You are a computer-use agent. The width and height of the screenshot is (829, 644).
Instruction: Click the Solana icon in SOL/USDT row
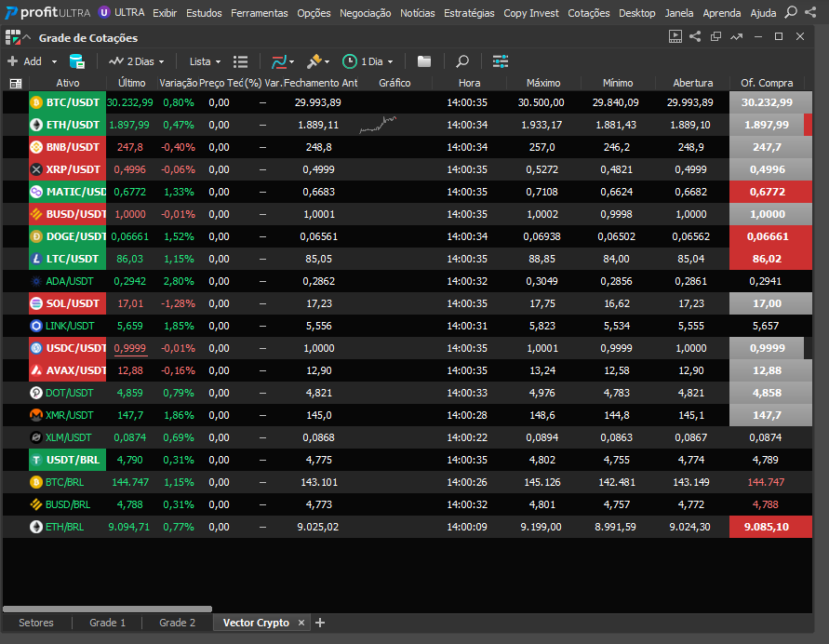pyautogui.click(x=36, y=303)
